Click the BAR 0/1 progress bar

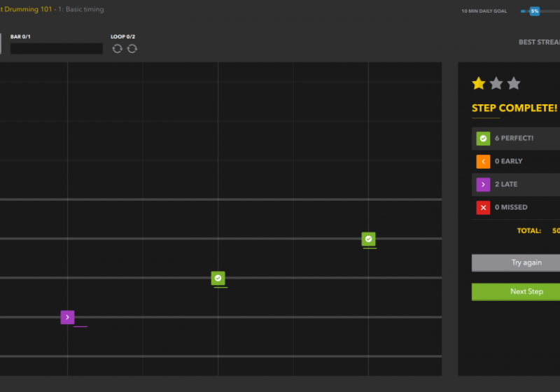[x=56, y=49]
